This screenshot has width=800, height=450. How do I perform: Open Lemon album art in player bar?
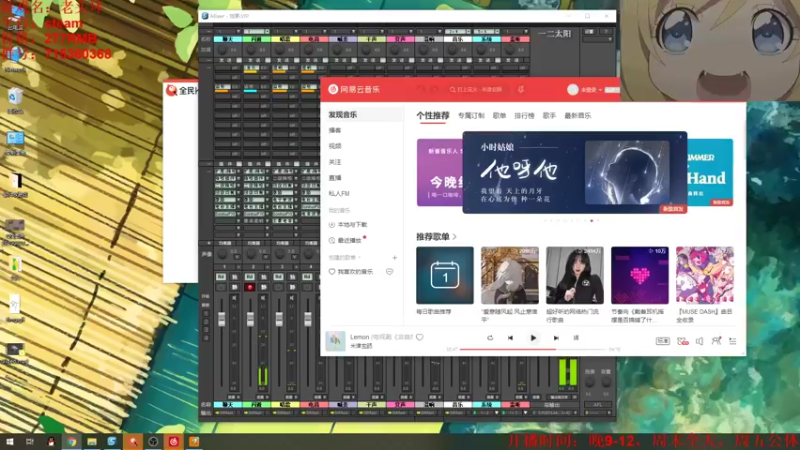335,341
